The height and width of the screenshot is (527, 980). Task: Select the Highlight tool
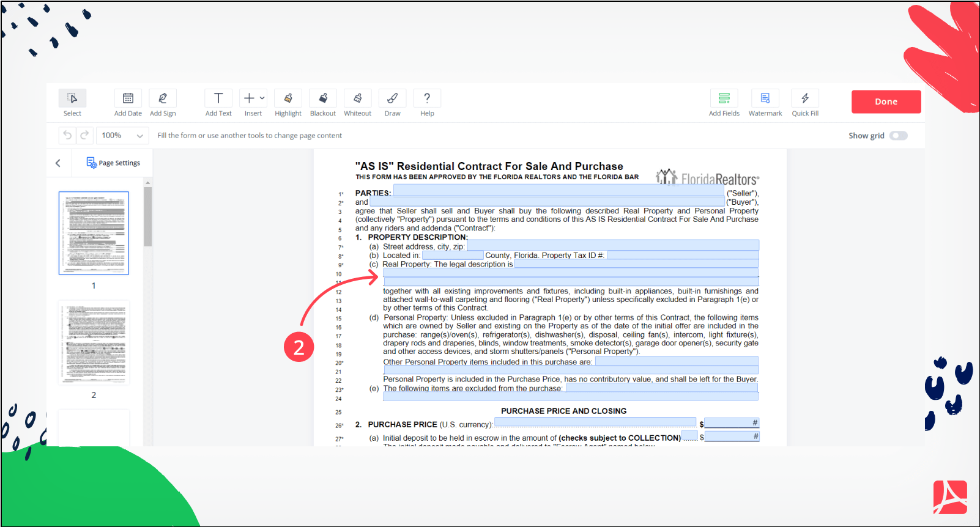288,98
